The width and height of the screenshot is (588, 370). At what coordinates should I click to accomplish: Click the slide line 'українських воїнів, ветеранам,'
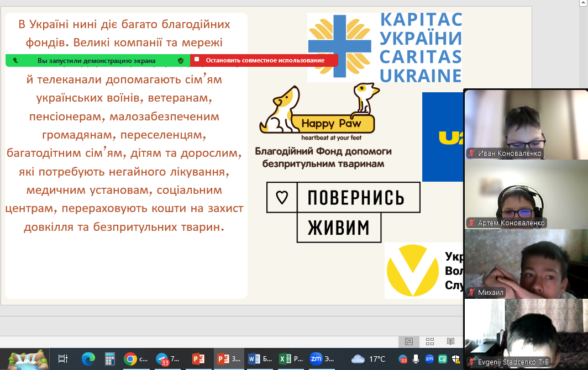coord(124,98)
